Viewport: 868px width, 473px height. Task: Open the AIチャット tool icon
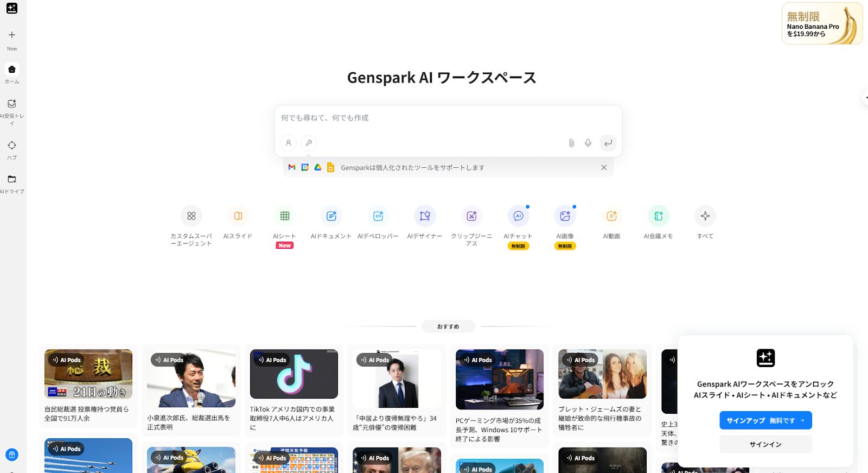tap(518, 216)
